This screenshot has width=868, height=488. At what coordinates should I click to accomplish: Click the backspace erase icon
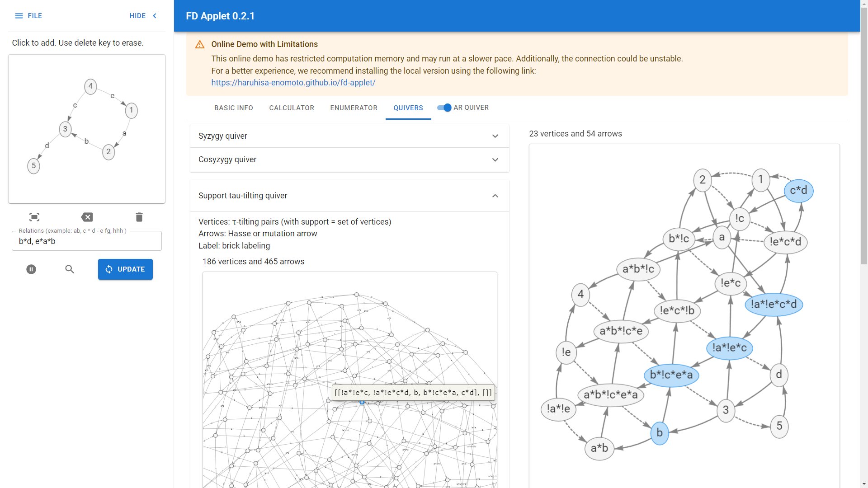coord(87,217)
